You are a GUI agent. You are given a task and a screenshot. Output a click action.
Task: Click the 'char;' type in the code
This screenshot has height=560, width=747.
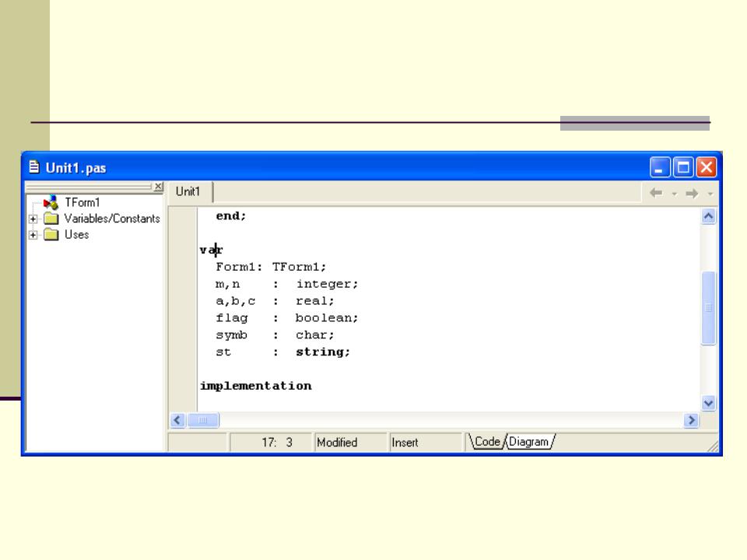315,334
